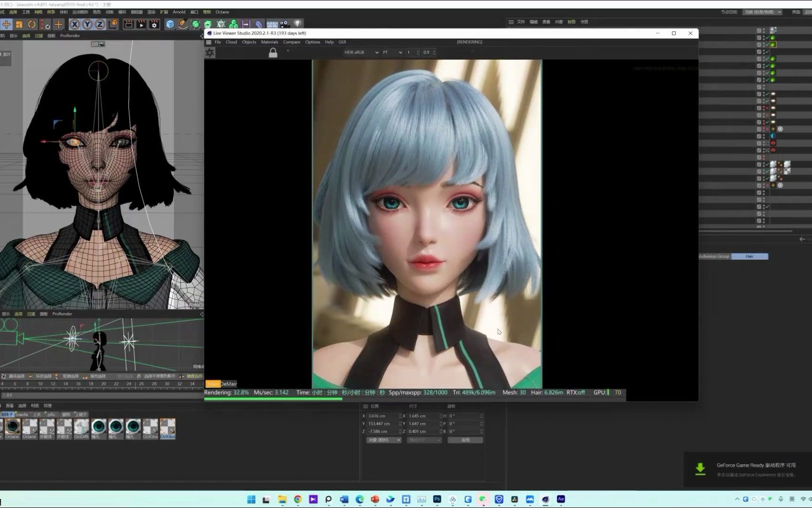Select the Rotate tool in top toolbar
The width and height of the screenshot is (812, 508).
[x=32, y=24]
